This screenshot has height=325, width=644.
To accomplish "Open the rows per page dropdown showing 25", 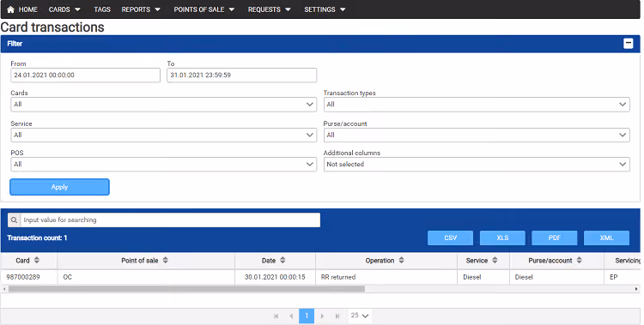I will (360, 316).
